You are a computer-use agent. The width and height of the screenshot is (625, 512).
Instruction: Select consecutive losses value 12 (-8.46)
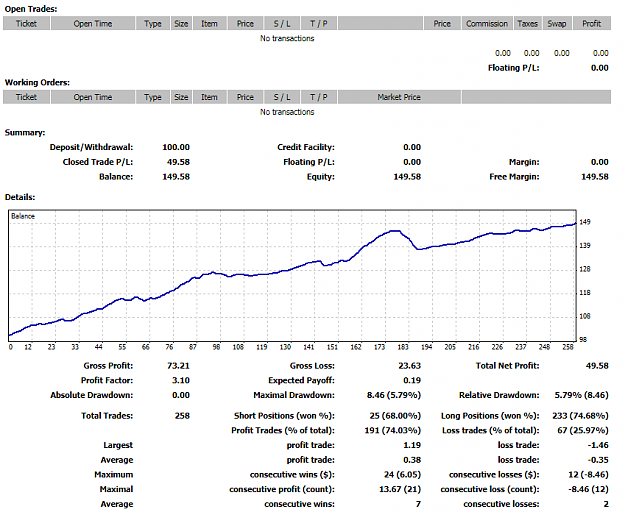pyautogui.click(x=588, y=475)
